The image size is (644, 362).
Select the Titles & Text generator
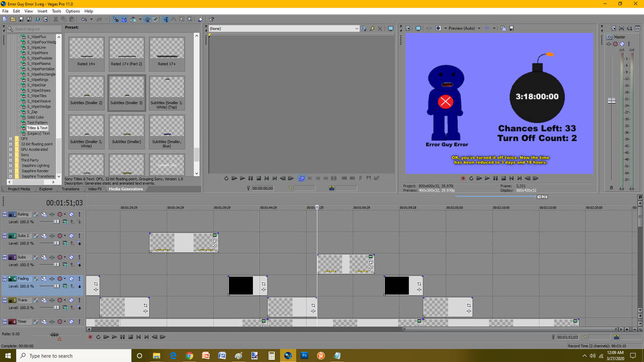pos(37,128)
